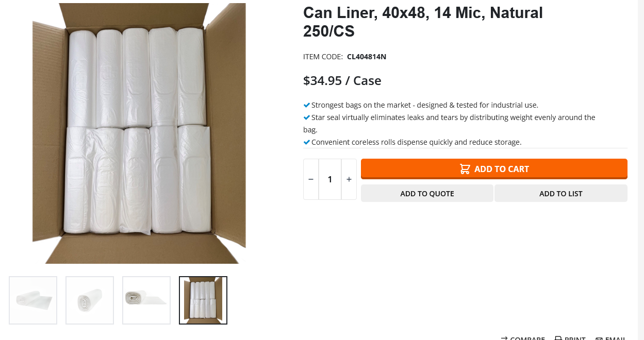Select the second rolled liner thumbnail
Viewport: 644px width, 340px height.
(90, 300)
